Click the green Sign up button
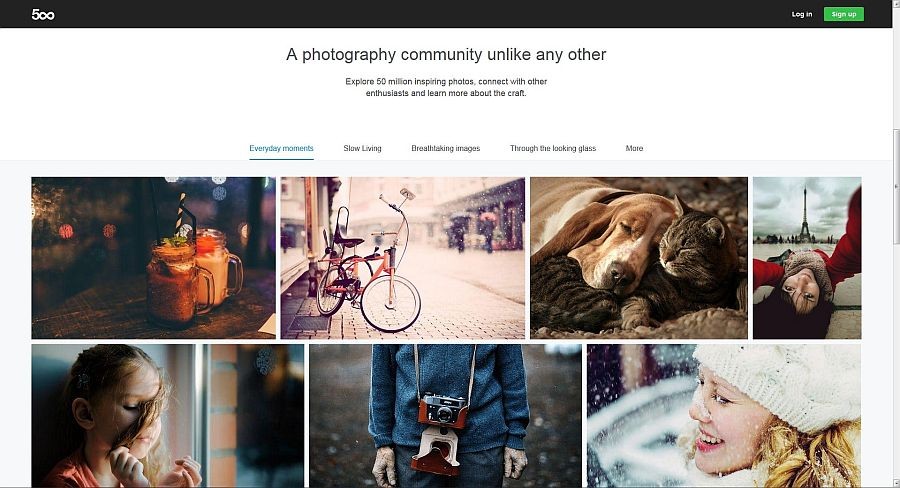 coord(843,14)
